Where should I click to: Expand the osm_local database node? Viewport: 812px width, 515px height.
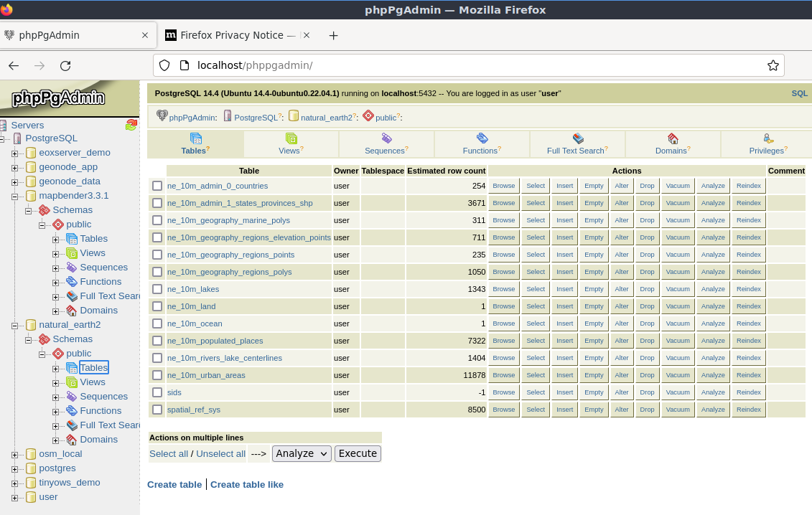pos(14,455)
